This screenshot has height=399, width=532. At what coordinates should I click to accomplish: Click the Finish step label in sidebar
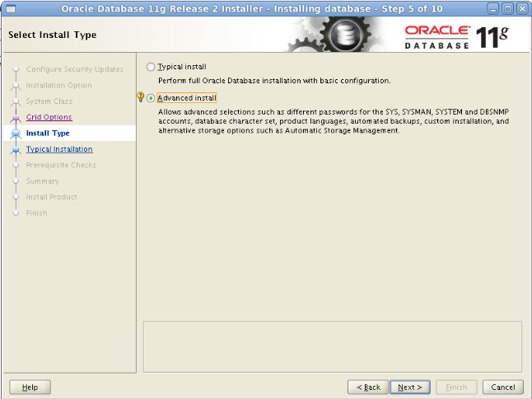36,213
